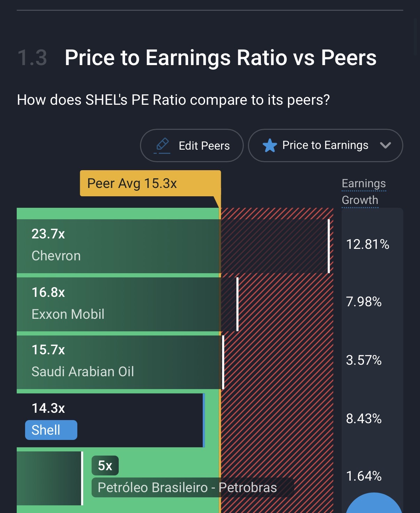Click the Petrobras 5x value badge

click(105, 466)
